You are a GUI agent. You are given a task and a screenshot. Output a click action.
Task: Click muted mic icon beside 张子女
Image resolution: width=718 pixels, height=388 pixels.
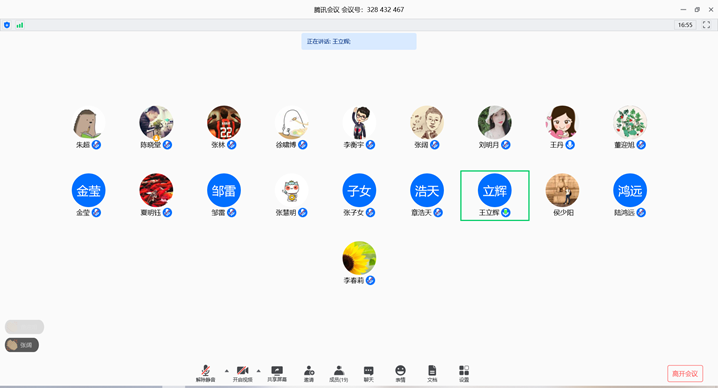point(370,213)
